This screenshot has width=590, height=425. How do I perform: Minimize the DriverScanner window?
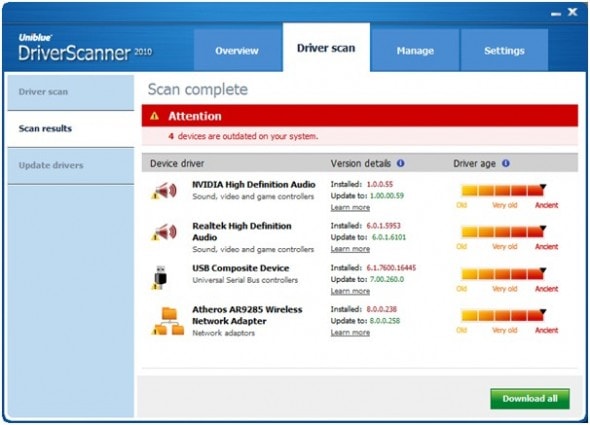(x=556, y=14)
